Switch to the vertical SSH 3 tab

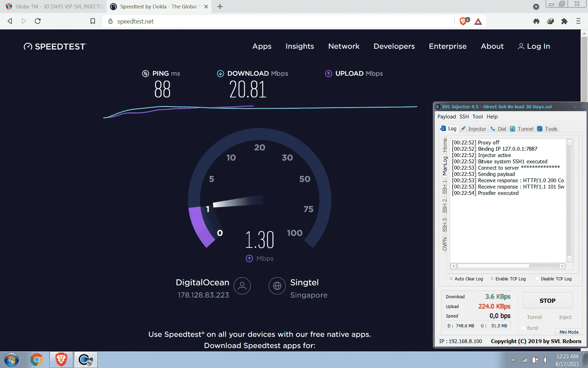click(x=445, y=225)
